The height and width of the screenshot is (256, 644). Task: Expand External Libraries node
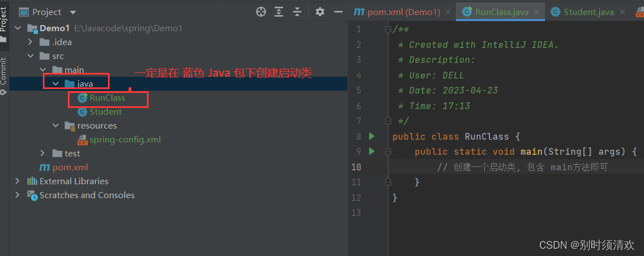[x=17, y=181]
